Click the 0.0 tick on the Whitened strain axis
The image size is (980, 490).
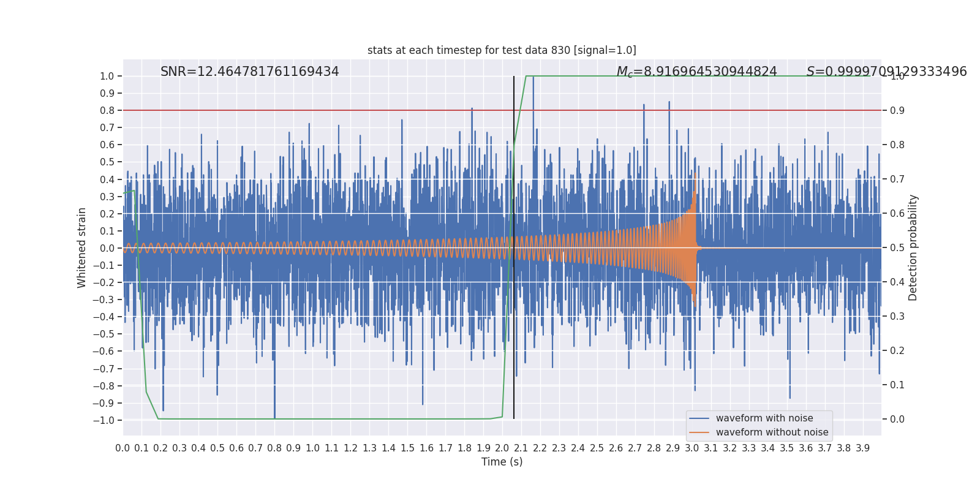(107, 248)
